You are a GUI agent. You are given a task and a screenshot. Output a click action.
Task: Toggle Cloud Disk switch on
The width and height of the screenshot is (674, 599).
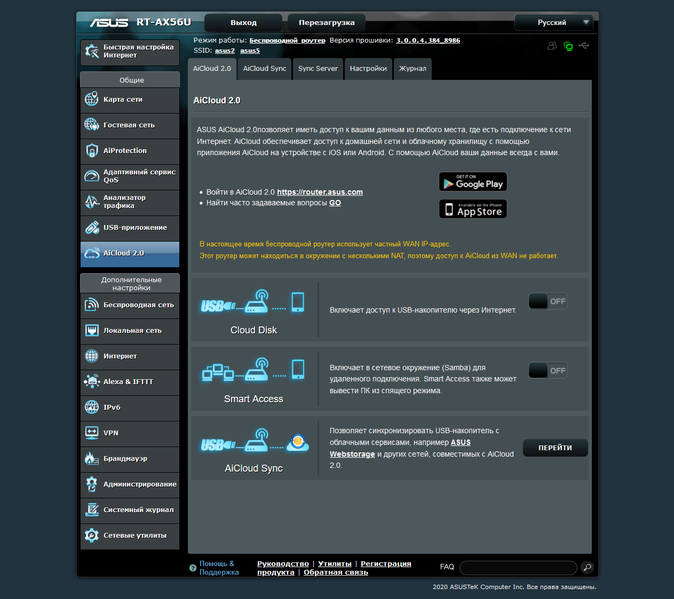[x=548, y=301]
